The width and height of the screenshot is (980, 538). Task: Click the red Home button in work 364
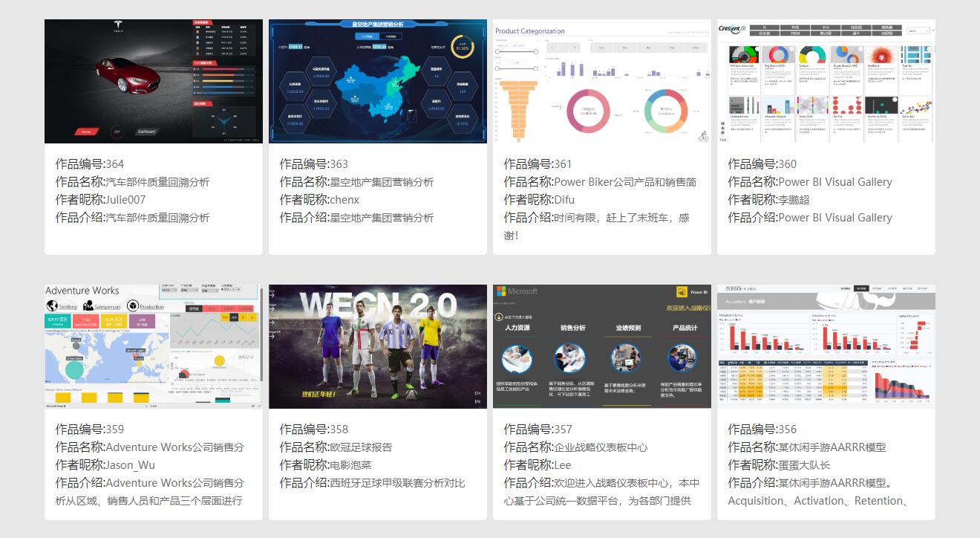[85, 131]
